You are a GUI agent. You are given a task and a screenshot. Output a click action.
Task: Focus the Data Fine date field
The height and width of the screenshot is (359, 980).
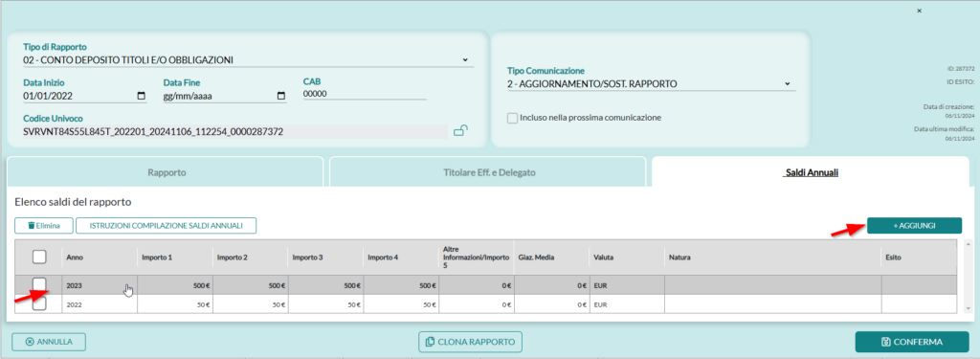(x=225, y=96)
